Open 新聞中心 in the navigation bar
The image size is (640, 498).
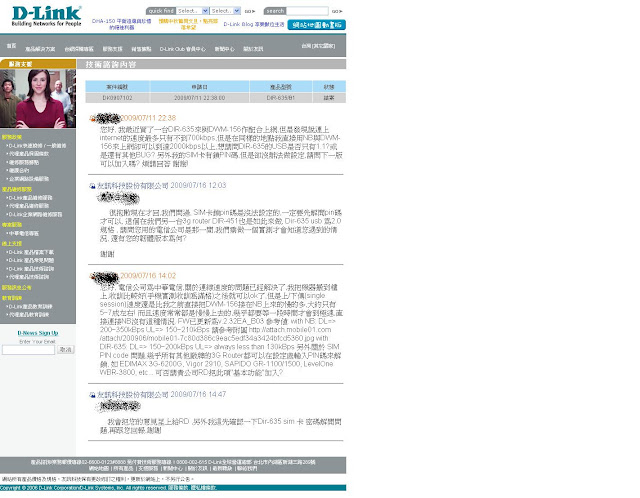coord(224,49)
